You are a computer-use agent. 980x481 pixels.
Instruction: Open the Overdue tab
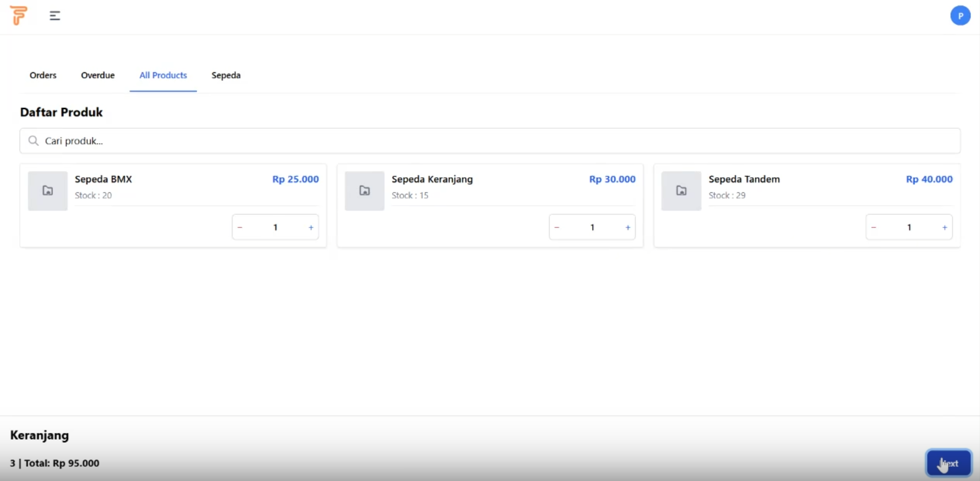click(x=98, y=75)
